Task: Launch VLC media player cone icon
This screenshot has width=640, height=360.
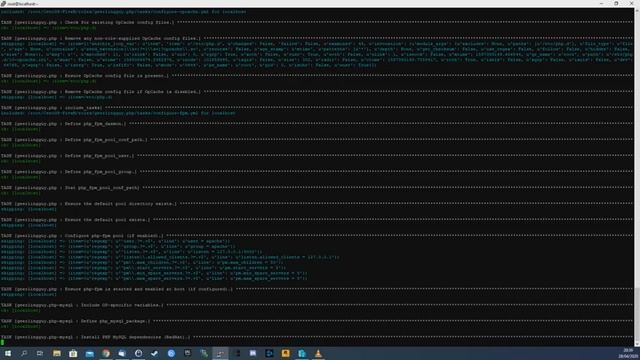Action: pyautogui.click(x=318, y=353)
